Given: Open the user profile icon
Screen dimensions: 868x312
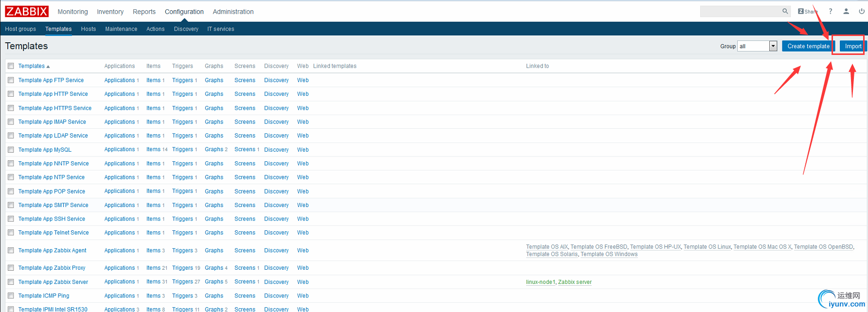Looking at the screenshot, I should coord(846,11).
